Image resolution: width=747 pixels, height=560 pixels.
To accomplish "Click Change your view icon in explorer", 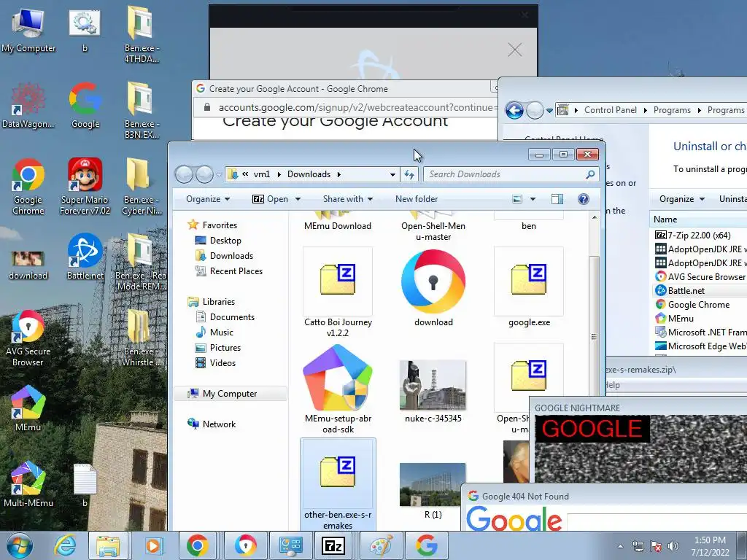I will (517, 199).
